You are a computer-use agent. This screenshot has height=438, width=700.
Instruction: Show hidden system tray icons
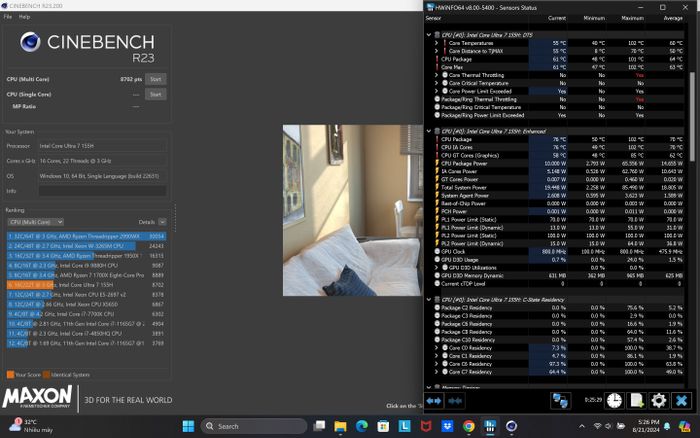click(582, 426)
